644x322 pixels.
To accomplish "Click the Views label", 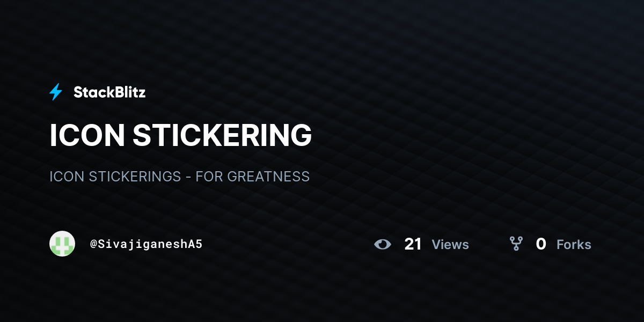I will coord(450,245).
